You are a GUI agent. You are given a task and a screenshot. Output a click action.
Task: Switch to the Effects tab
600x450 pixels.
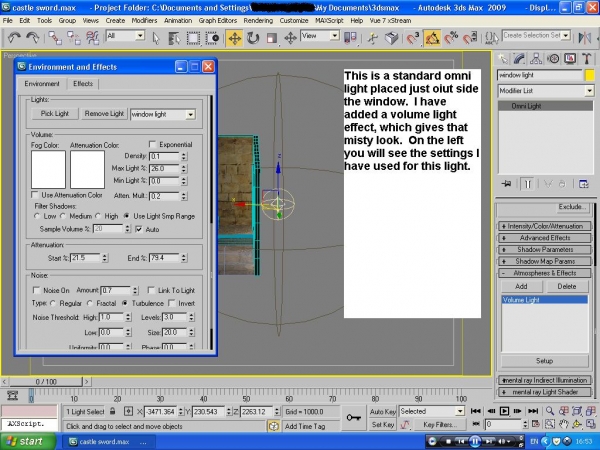83,83
